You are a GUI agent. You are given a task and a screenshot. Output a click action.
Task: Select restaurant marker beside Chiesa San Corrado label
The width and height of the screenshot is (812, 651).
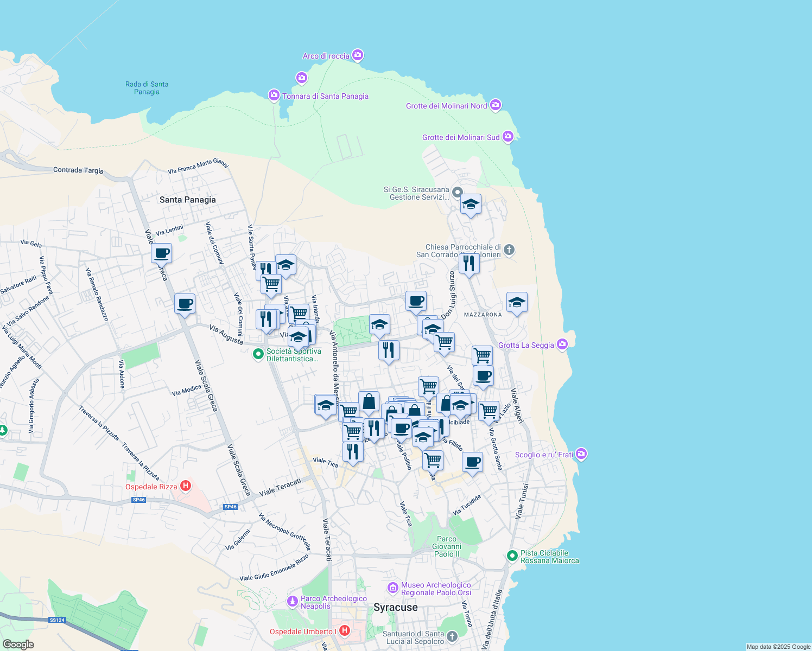click(x=468, y=264)
